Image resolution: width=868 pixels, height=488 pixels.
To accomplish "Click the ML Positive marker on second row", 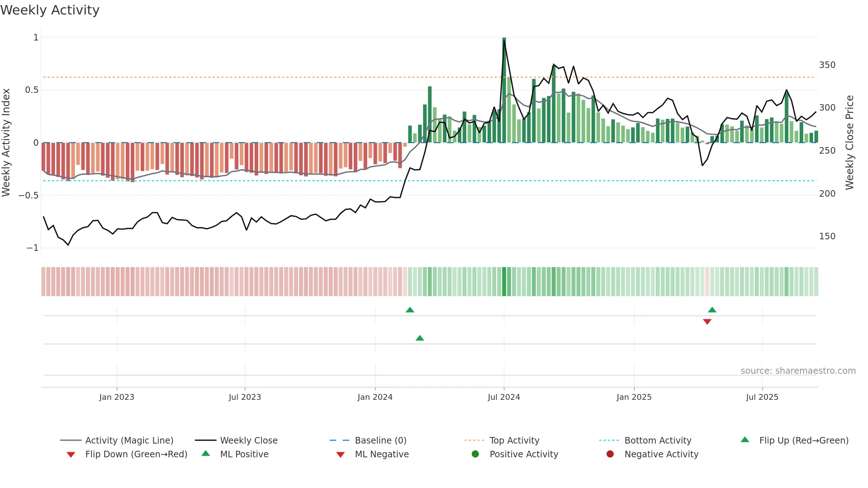I will pyautogui.click(x=420, y=338).
